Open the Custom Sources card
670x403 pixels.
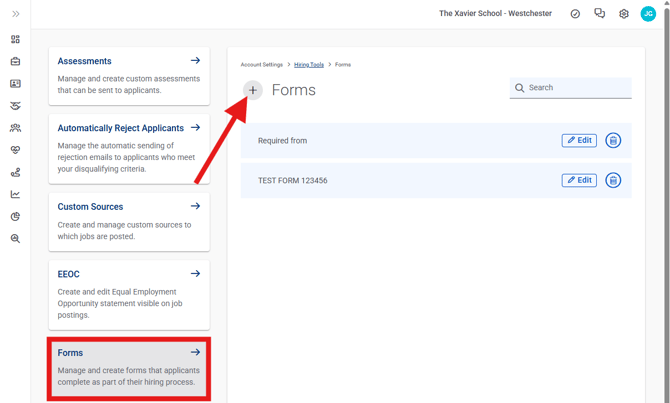coord(129,222)
